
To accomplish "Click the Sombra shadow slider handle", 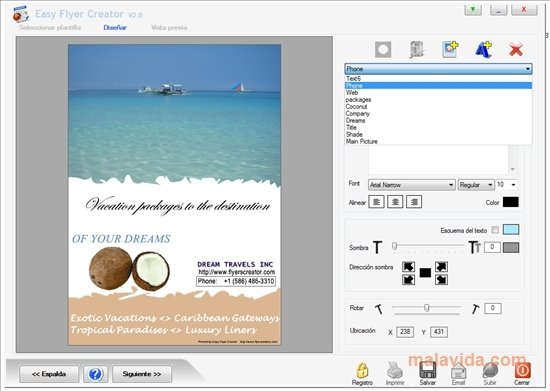I will click(x=395, y=246).
